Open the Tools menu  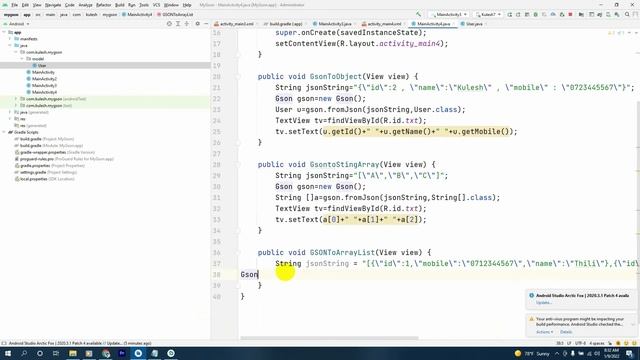(144, 5)
